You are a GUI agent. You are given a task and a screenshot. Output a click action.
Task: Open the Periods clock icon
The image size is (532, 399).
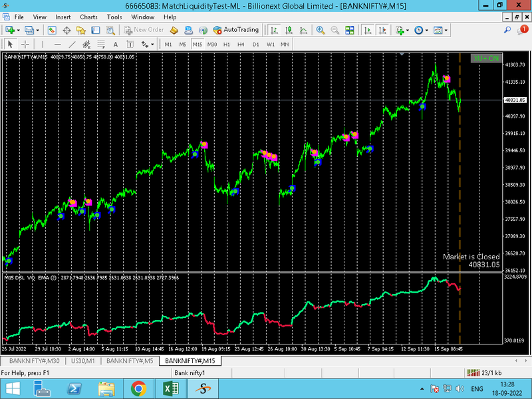[419, 30]
